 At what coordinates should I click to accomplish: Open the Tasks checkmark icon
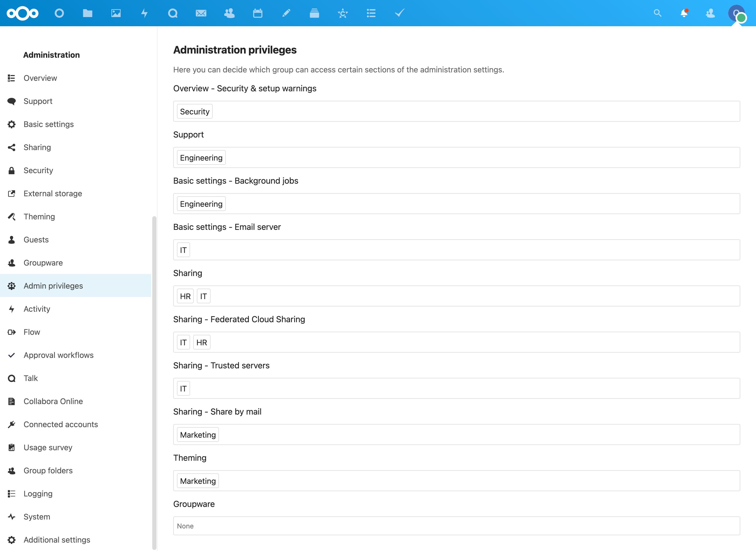click(x=400, y=13)
